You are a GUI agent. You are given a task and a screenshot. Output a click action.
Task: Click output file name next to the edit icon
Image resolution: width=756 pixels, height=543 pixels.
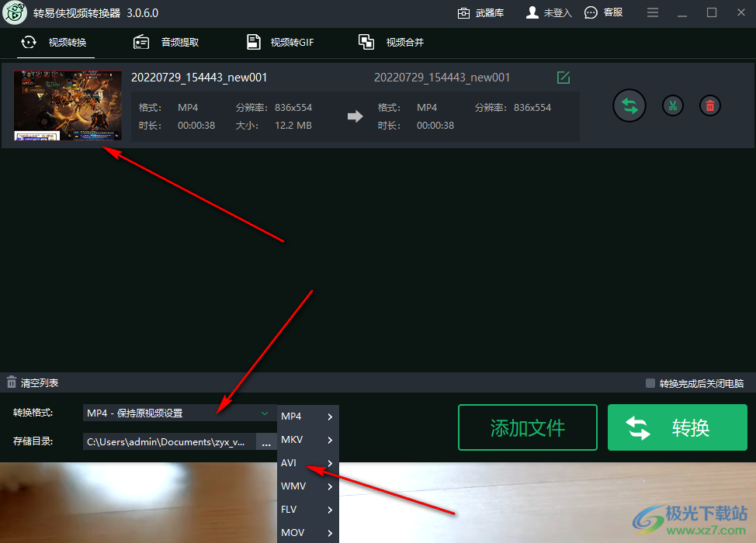pyautogui.click(x=442, y=78)
